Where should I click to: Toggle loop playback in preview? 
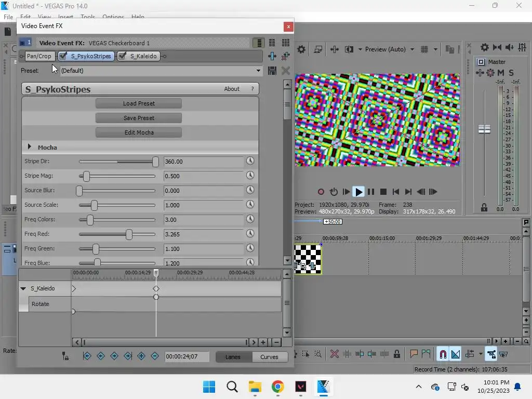click(x=334, y=192)
